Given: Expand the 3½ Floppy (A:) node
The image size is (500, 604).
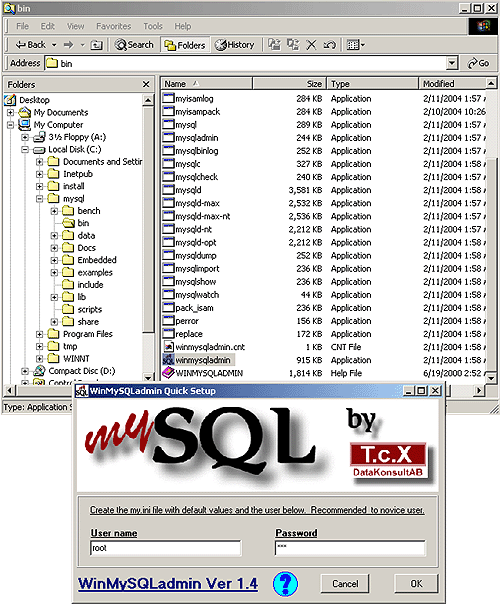Looking at the screenshot, I should 25,137.
